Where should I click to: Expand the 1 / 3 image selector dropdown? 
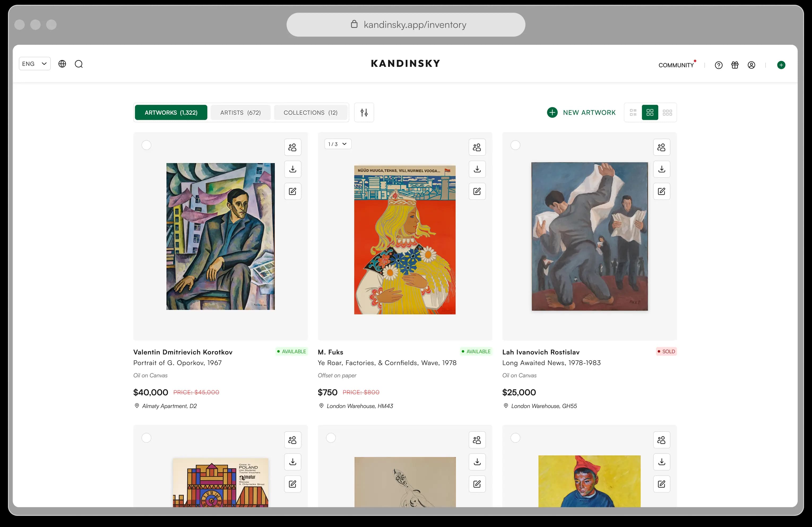(338, 144)
